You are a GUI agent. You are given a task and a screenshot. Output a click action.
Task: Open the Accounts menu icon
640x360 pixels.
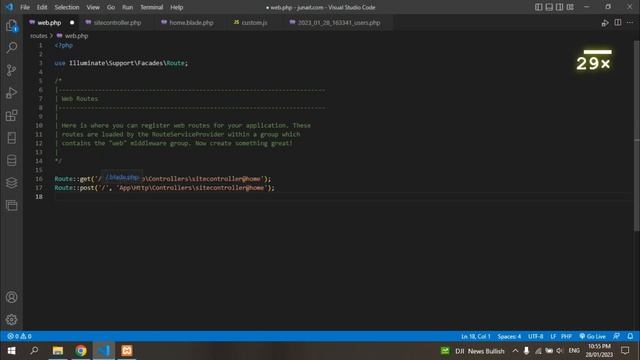pos(11,297)
